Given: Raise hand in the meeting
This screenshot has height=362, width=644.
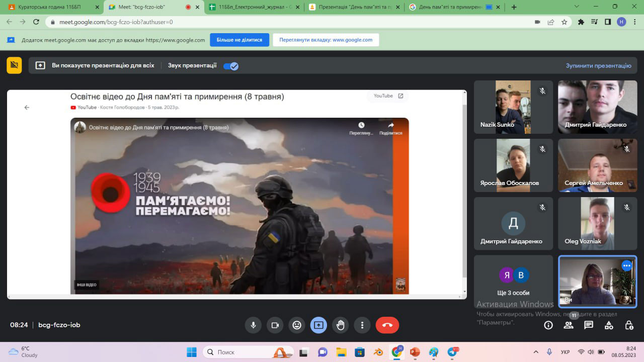Looking at the screenshot, I should tap(340, 325).
